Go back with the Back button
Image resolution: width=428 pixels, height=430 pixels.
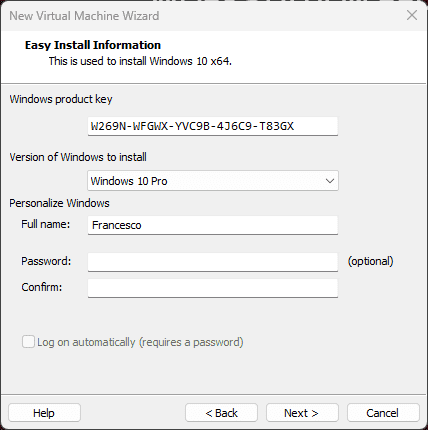pos(221,413)
